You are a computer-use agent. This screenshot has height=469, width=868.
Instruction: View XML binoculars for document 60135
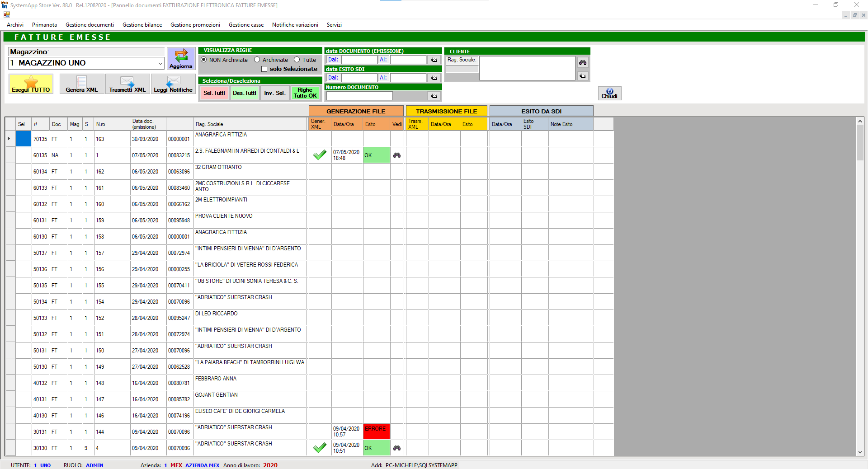pyautogui.click(x=397, y=155)
